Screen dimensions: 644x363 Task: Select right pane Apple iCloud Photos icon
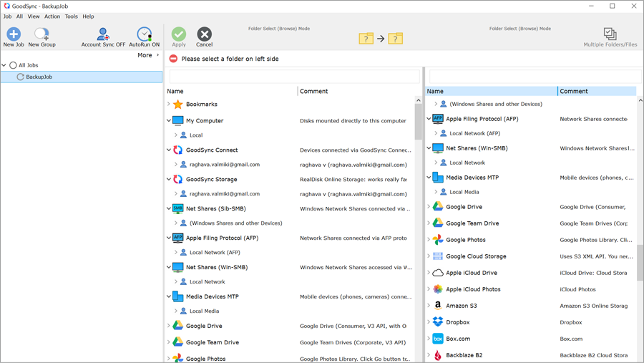pyautogui.click(x=438, y=289)
